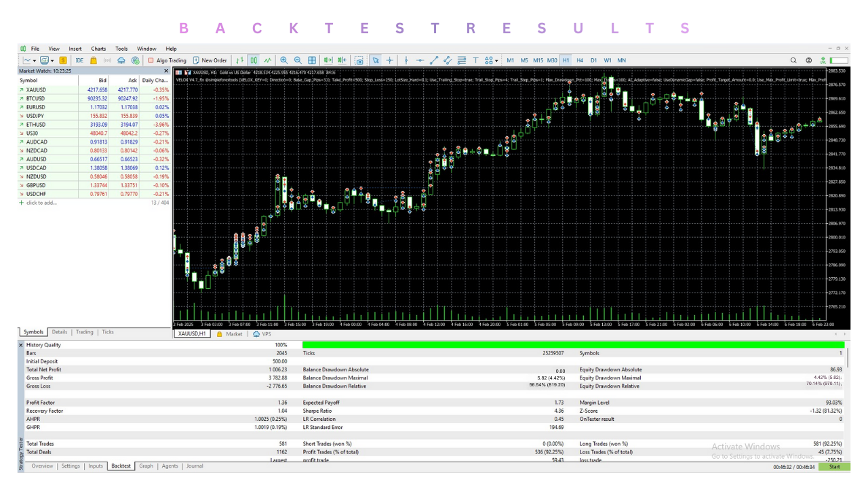Switch to the Graph tab in Strategy Tester
The height and width of the screenshot is (488, 868).
tap(146, 466)
